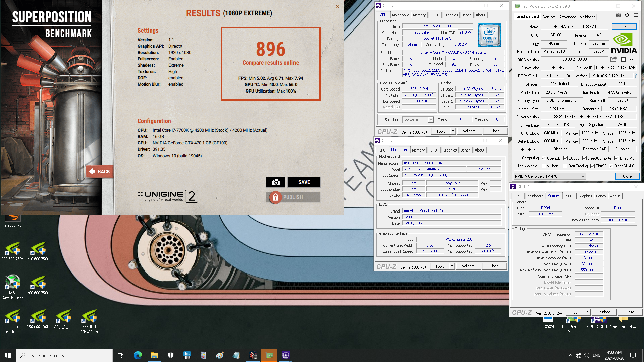Open the notification center icon
The width and height of the screenshot is (644, 362).
pyautogui.click(x=633, y=355)
